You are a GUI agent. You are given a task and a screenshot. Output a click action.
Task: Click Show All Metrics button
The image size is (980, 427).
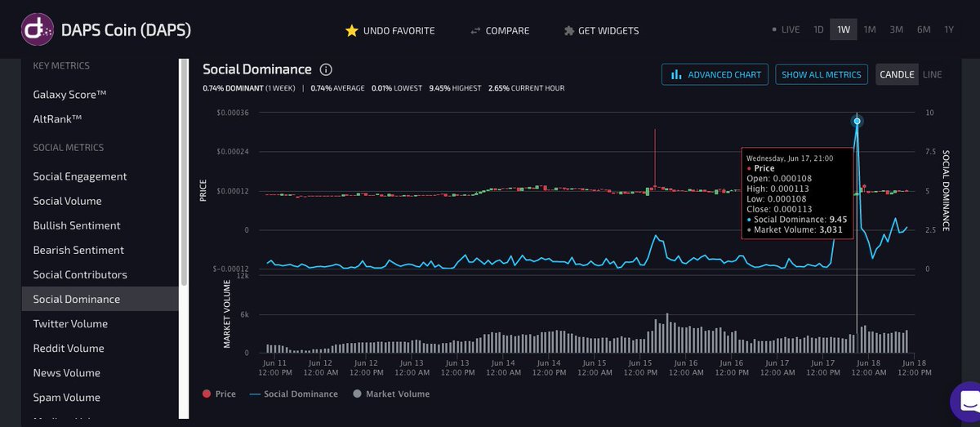[x=822, y=74]
